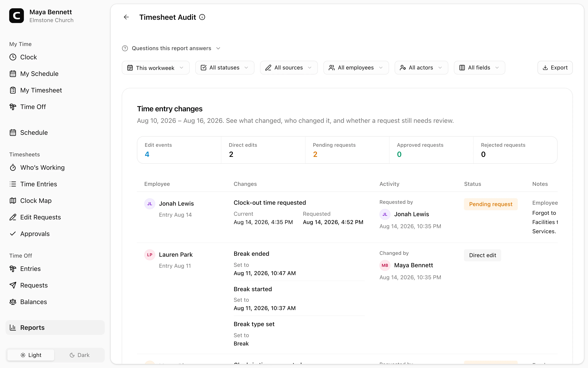Image resolution: width=588 pixels, height=368 pixels.
Task: Click the Direct edits summary card
Action: [263, 150]
